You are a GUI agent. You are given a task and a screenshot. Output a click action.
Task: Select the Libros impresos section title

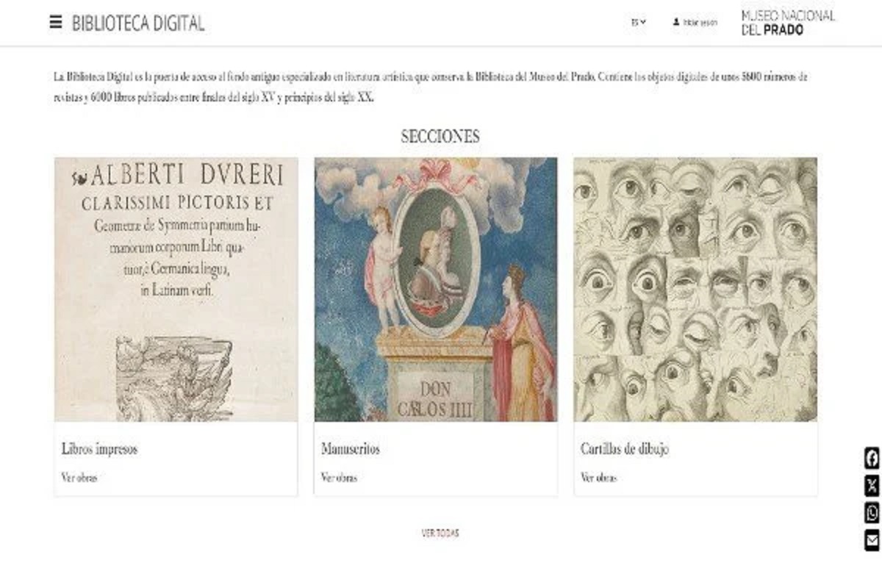click(99, 449)
